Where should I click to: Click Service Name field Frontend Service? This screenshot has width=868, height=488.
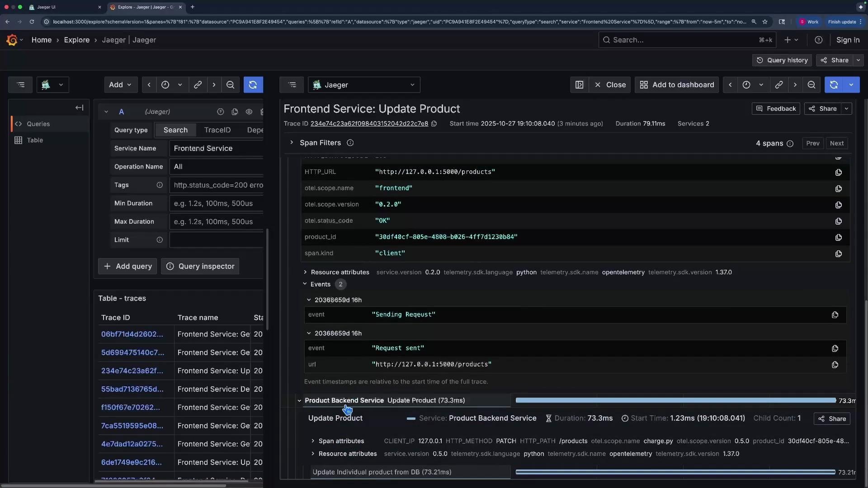point(216,149)
